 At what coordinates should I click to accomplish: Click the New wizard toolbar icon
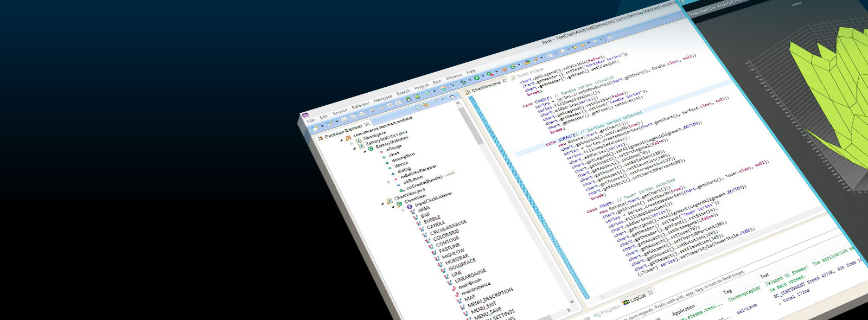[x=315, y=128]
